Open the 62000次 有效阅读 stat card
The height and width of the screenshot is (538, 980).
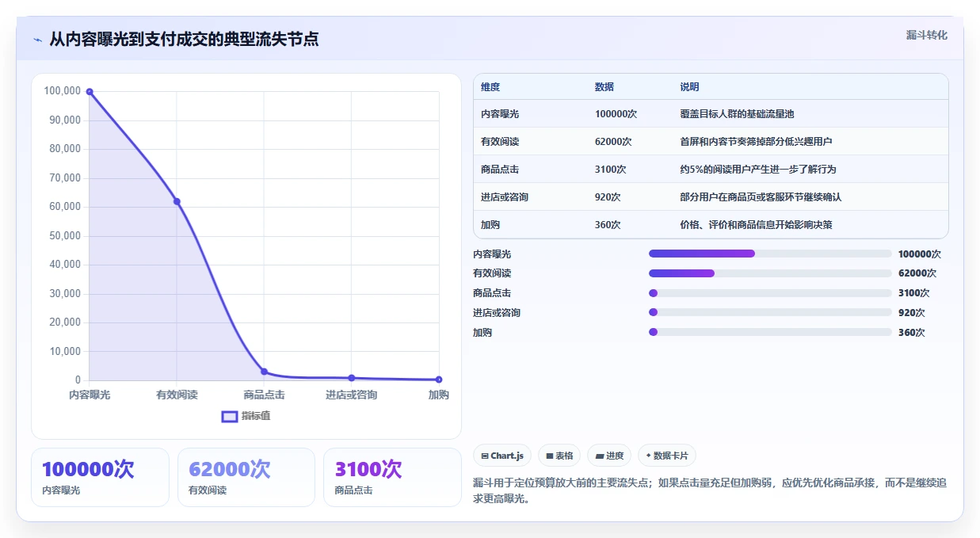(246, 477)
